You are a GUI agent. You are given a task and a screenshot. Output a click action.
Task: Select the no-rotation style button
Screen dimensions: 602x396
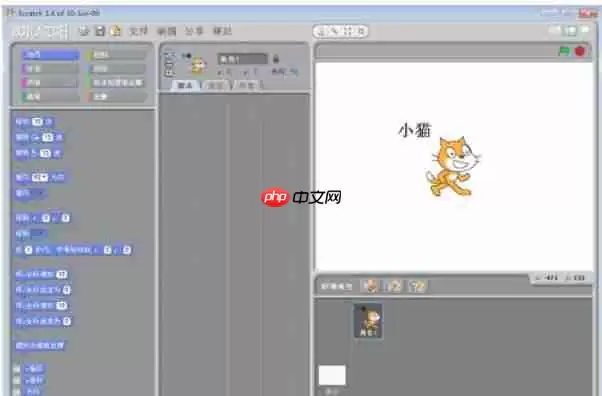coord(169,73)
